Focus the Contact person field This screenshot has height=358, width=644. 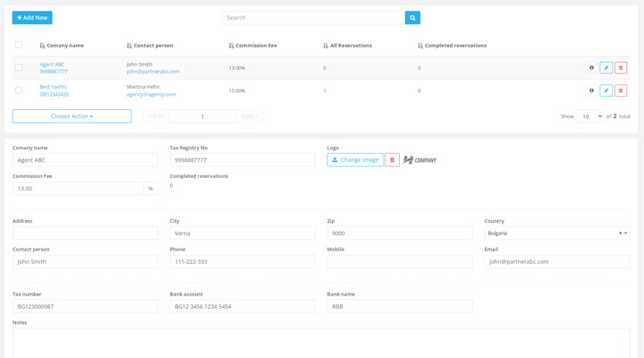[85, 261]
